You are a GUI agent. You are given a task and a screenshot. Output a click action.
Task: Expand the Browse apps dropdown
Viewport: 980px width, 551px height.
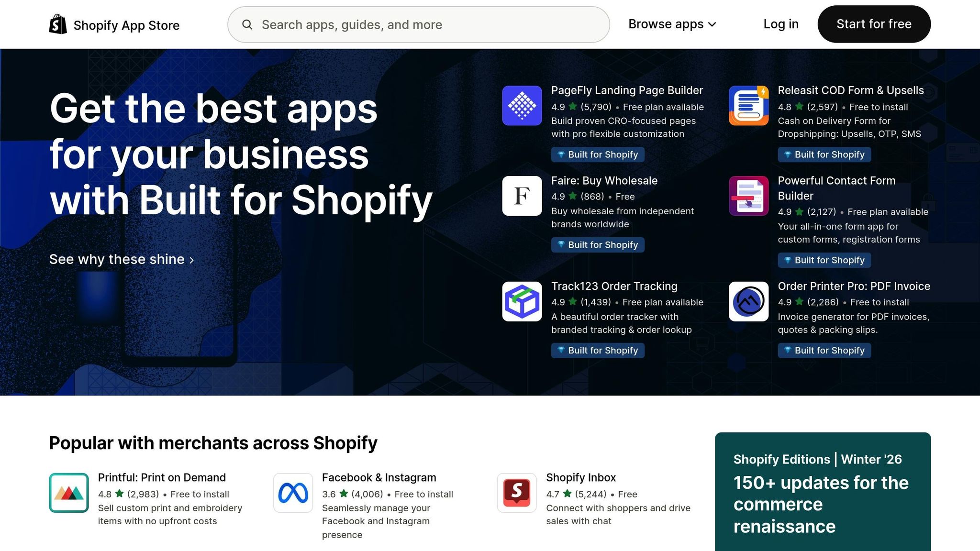[671, 24]
